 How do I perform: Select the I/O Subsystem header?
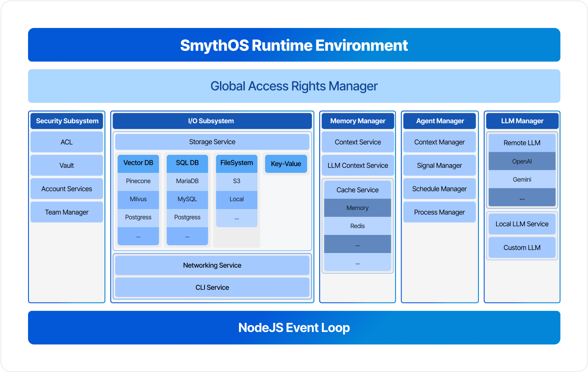(x=211, y=121)
